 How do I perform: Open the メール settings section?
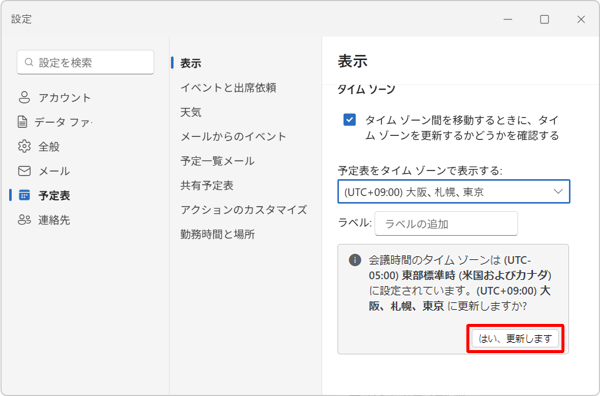click(44, 171)
